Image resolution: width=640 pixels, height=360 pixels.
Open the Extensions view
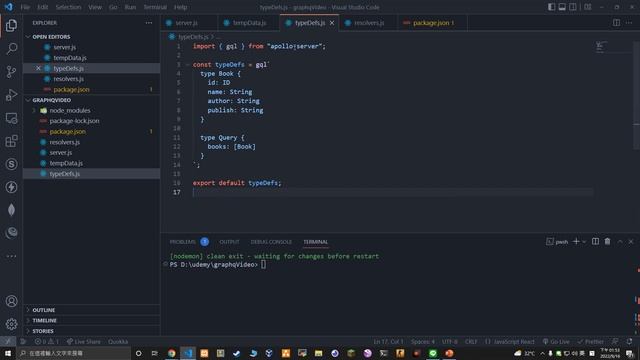click(11, 141)
